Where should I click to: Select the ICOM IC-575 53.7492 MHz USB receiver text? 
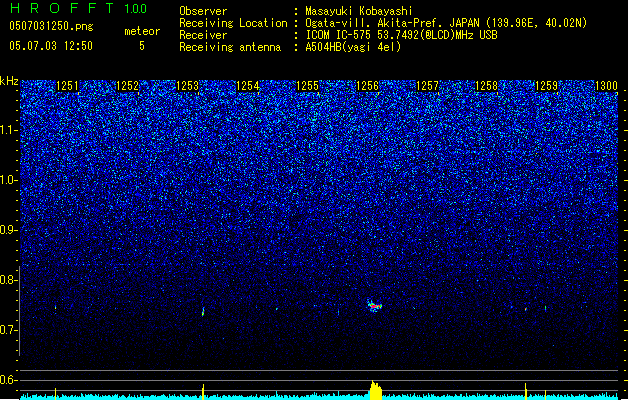(401, 35)
